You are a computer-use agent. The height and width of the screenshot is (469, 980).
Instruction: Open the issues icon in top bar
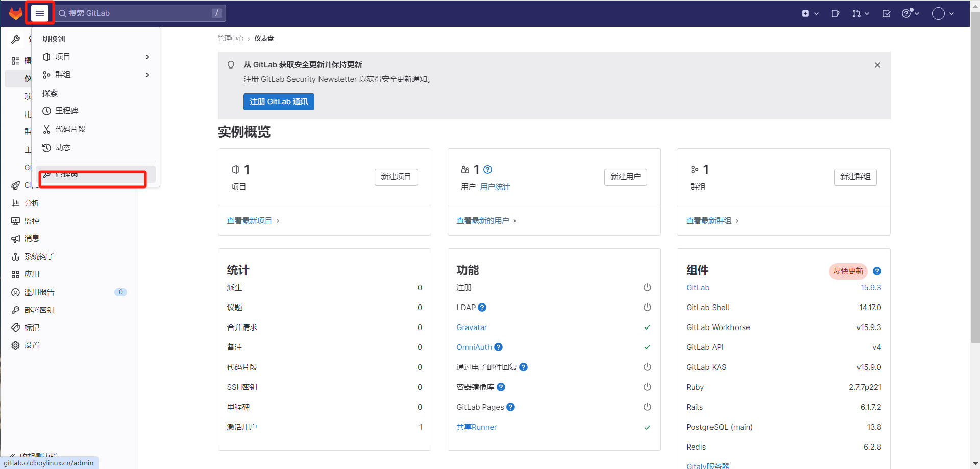[x=836, y=14]
